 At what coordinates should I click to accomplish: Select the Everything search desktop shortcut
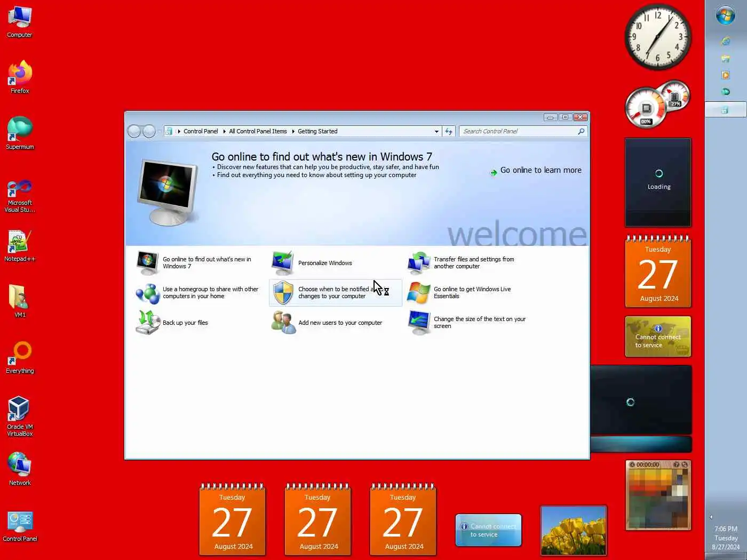(x=20, y=358)
